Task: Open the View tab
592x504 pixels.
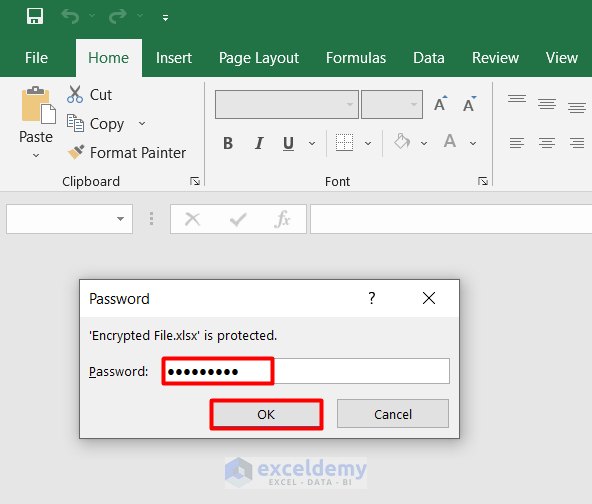Action: tap(561, 58)
